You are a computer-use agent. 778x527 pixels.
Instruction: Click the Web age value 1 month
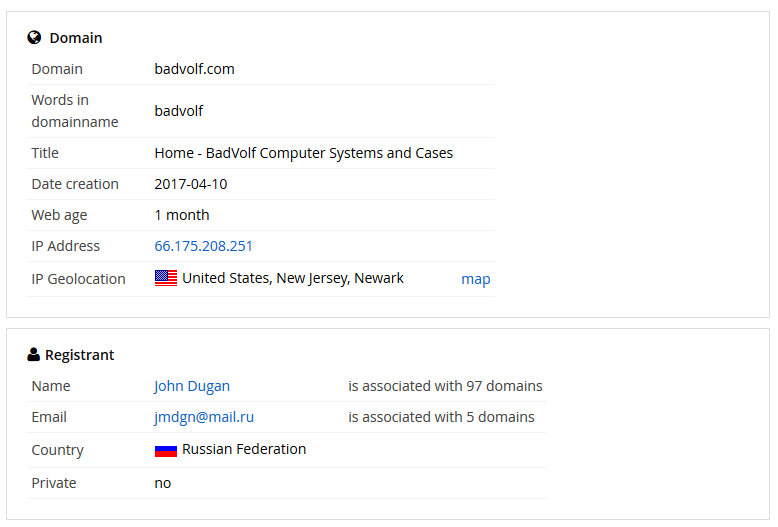coord(182,215)
